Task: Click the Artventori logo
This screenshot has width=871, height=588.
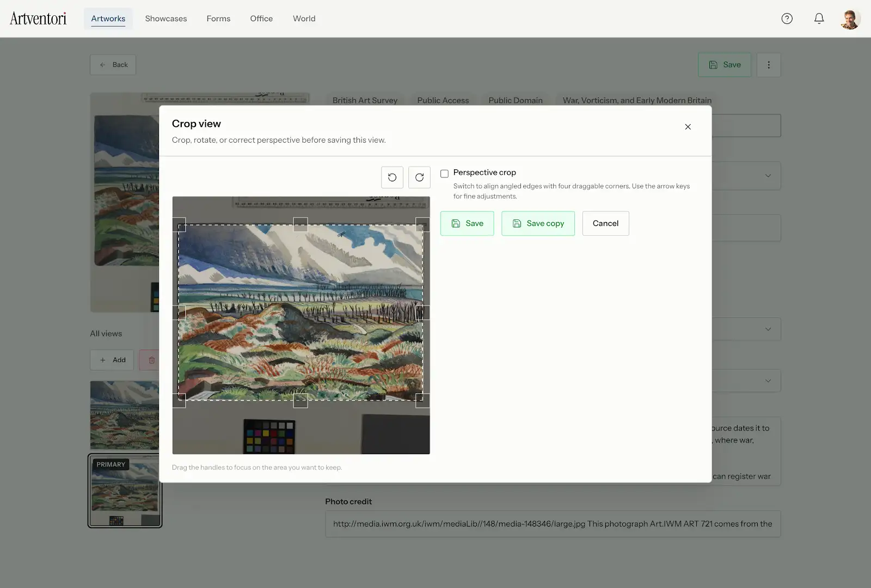Action: (38, 19)
